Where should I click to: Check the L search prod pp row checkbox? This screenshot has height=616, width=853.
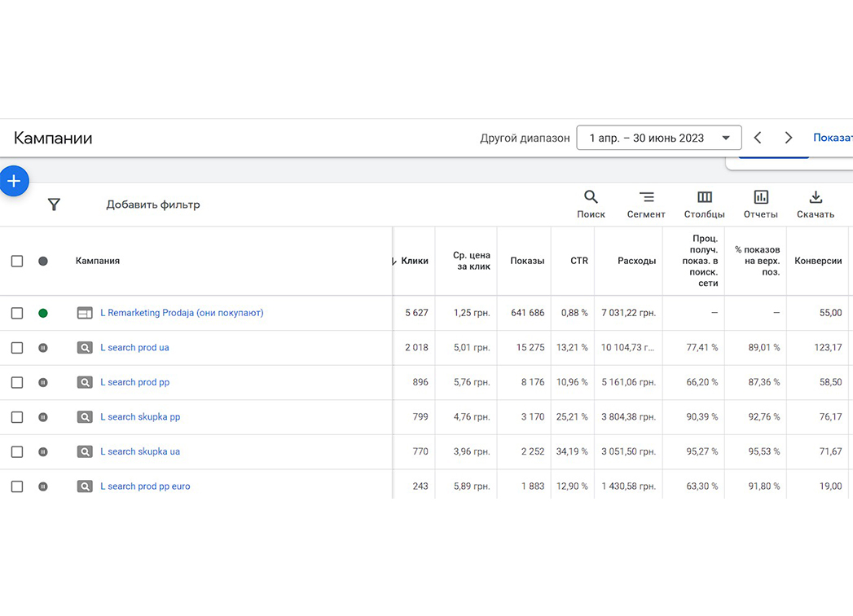(x=17, y=382)
